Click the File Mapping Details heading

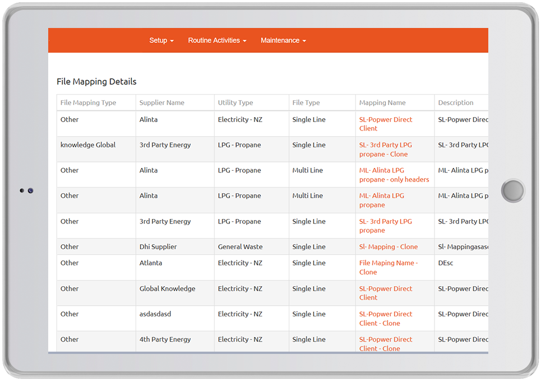[x=96, y=81]
